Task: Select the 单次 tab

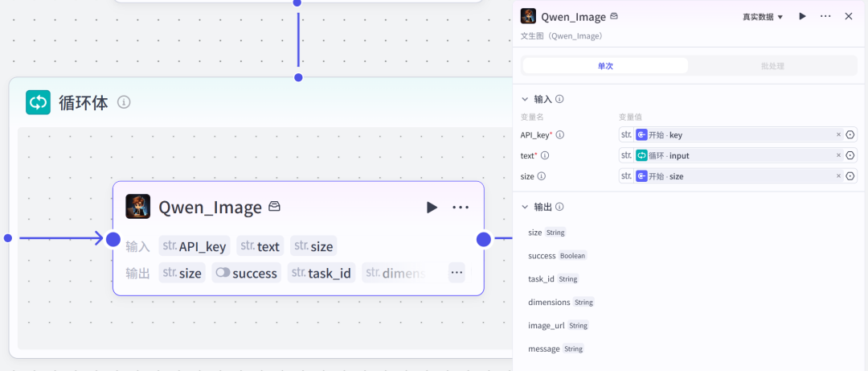Action: click(x=605, y=66)
